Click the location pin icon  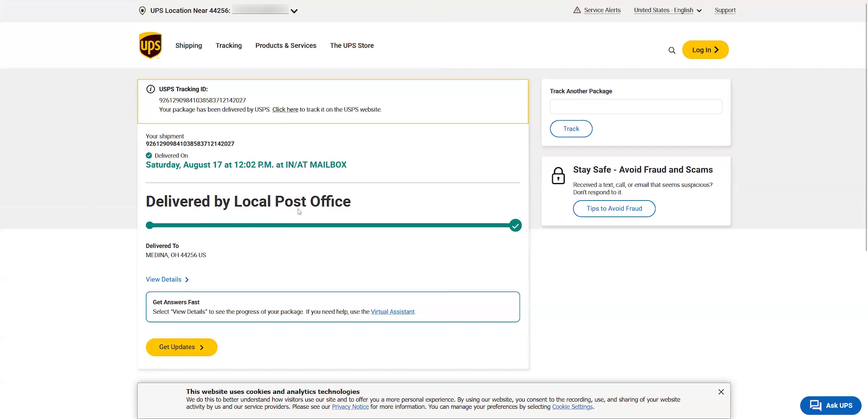pyautogui.click(x=143, y=10)
